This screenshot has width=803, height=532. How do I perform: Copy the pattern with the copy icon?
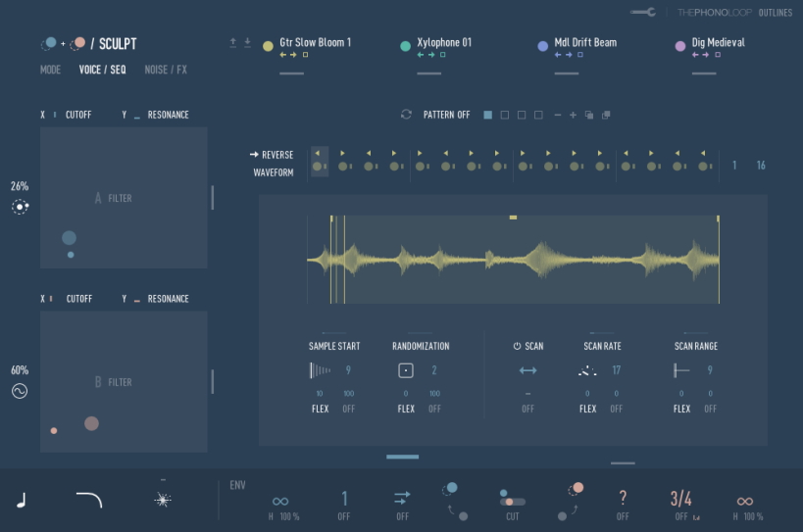(589, 115)
